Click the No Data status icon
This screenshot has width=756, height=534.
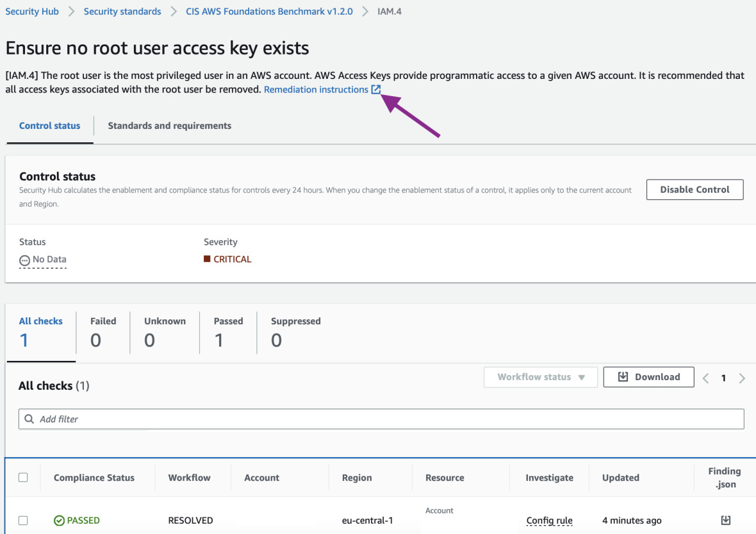pyautogui.click(x=25, y=260)
